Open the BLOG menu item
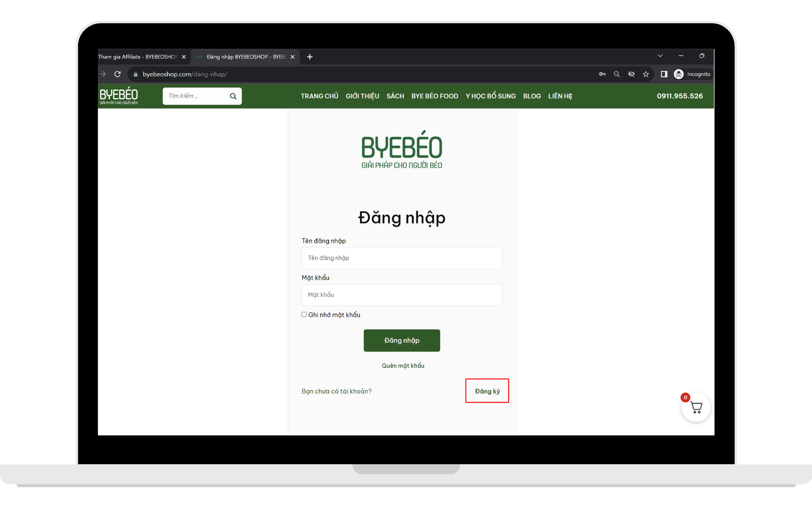Image resolution: width=812 pixels, height=508 pixels. pyautogui.click(x=532, y=96)
